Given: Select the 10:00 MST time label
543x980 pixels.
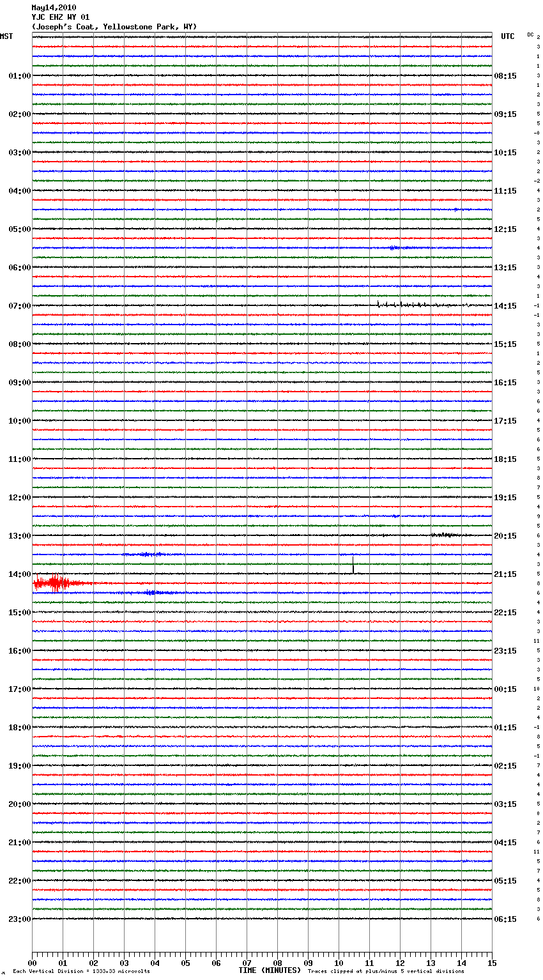Looking at the screenshot, I should pos(20,421).
